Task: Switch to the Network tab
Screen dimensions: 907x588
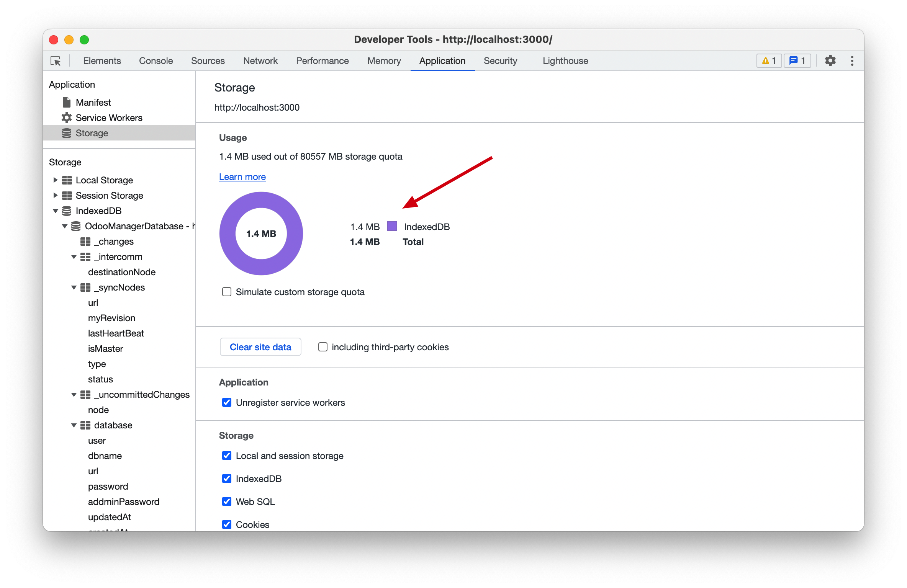Action: point(260,61)
